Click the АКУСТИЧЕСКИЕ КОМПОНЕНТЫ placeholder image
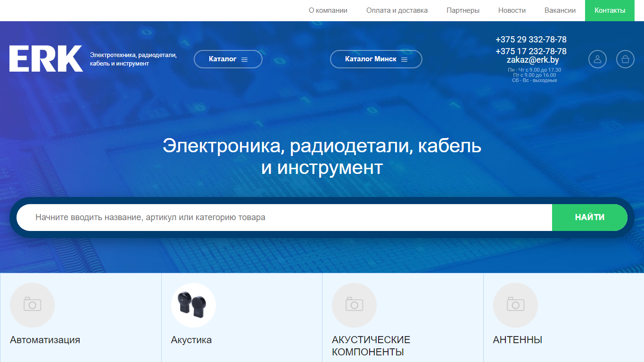Screen dimensions: 644x362 coord(354,305)
